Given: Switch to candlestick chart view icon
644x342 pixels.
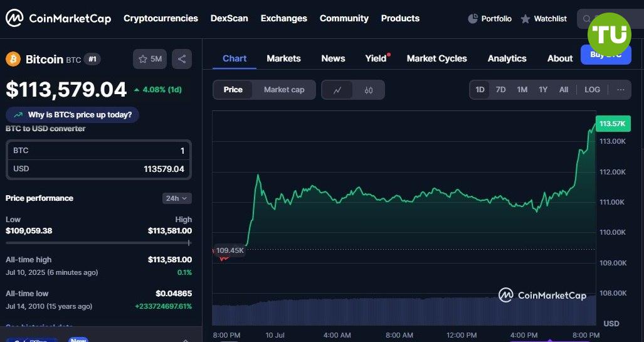Looking at the screenshot, I should [369, 90].
